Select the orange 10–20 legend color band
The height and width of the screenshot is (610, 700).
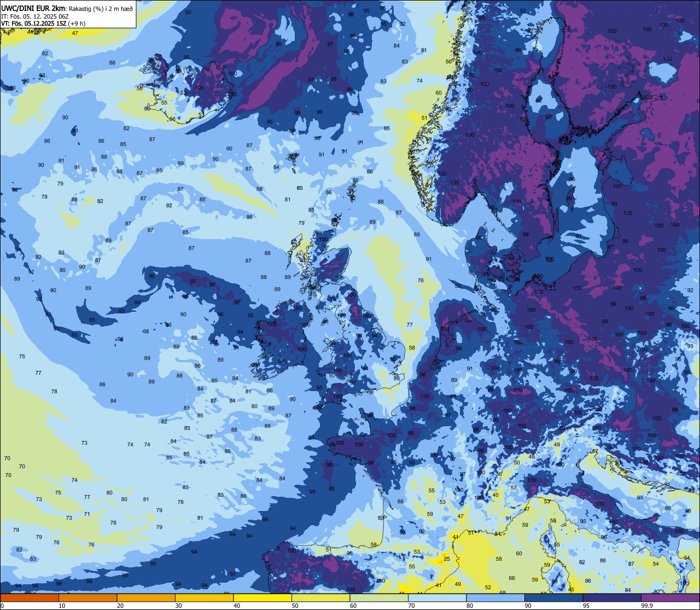click(x=87, y=597)
